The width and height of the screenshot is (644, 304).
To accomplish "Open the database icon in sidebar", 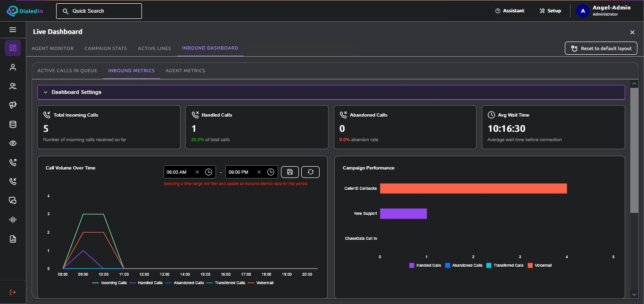I will click(13, 125).
